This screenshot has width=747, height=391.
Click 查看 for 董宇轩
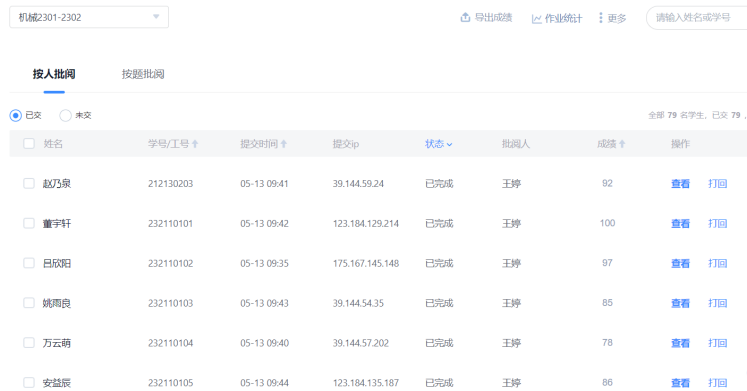pos(680,224)
